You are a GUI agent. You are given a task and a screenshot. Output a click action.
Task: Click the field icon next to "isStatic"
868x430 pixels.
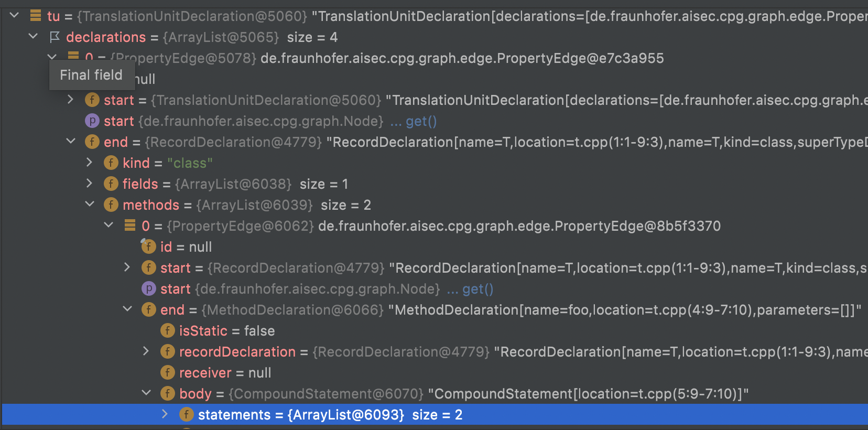[x=168, y=330]
